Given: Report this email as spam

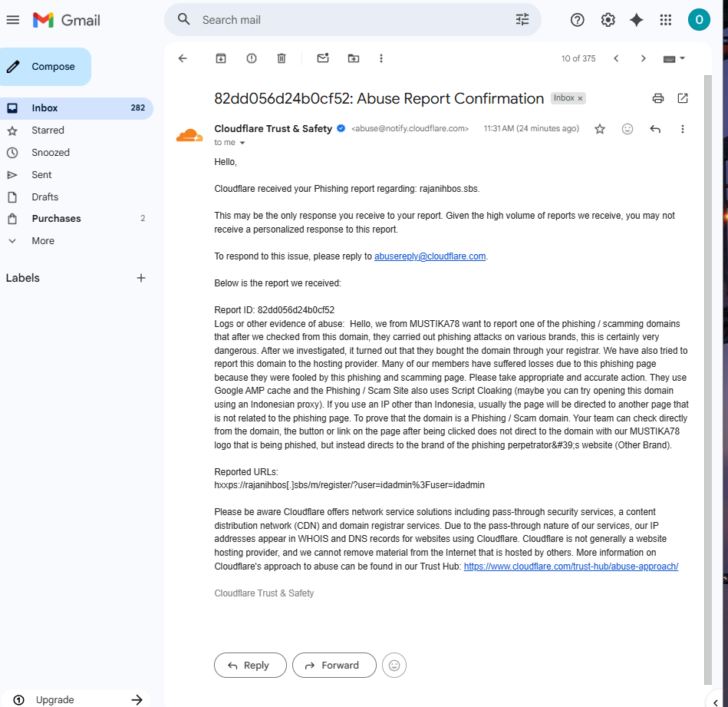Looking at the screenshot, I should [x=251, y=58].
